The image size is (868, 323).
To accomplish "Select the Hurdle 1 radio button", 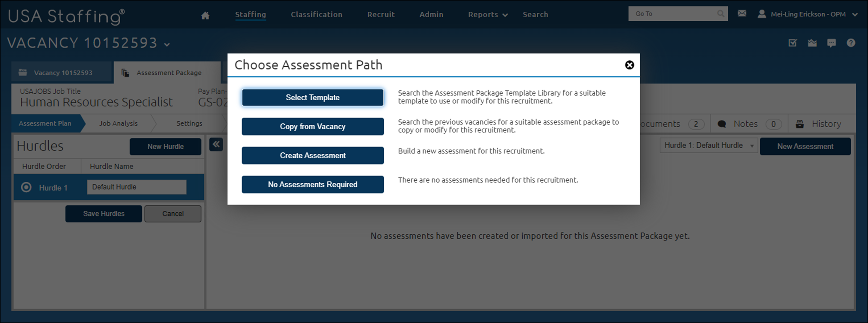I will coord(26,187).
